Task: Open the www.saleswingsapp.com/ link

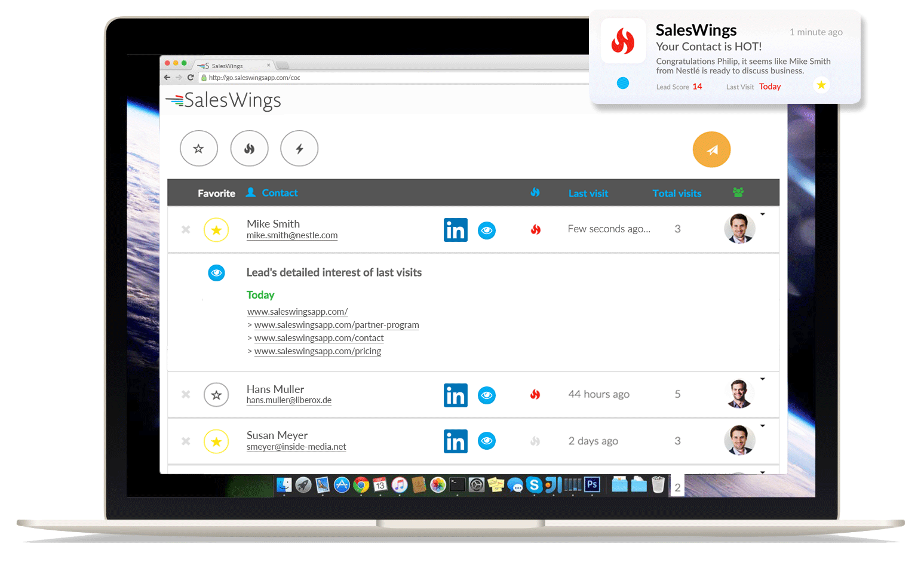Action: 297,312
